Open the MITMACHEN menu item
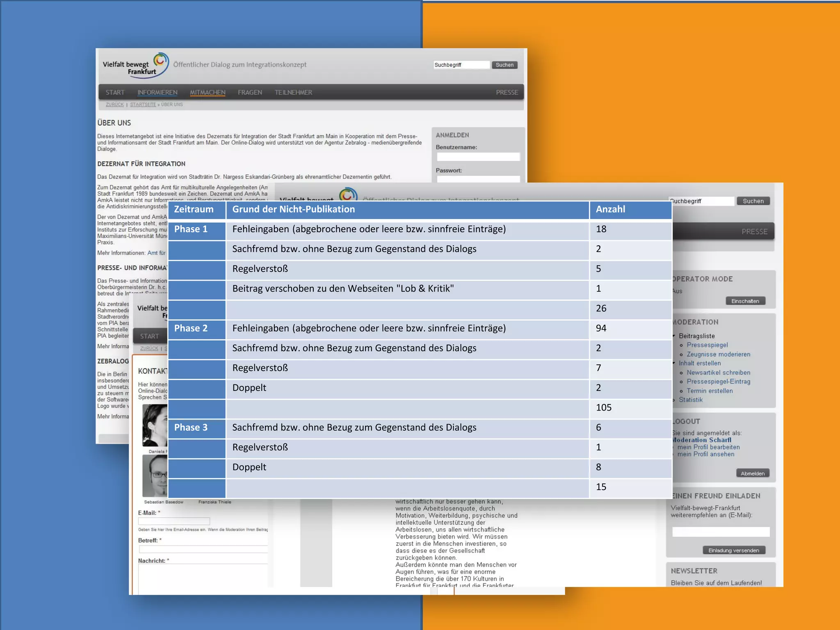This screenshot has width=840, height=630. coord(208,92)
